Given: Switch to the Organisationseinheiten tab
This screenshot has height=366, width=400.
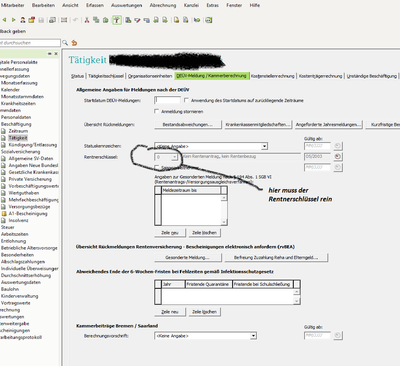Looking at the screenshot, I should (x=150, y=76).
